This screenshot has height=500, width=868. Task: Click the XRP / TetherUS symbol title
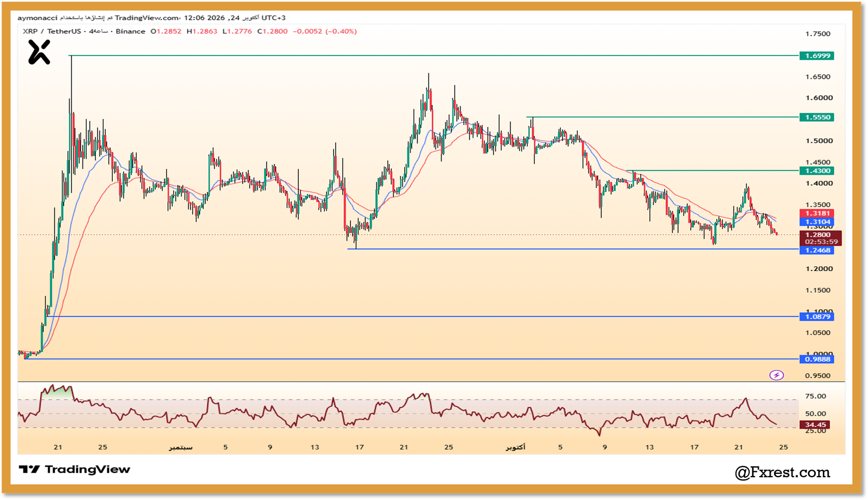pos(52,31)
